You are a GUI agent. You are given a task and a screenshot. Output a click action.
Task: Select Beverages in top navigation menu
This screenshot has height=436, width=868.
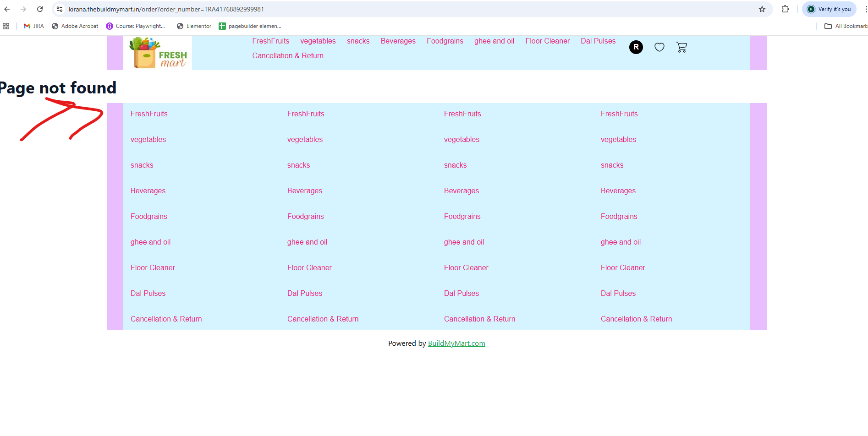(398, 41)
